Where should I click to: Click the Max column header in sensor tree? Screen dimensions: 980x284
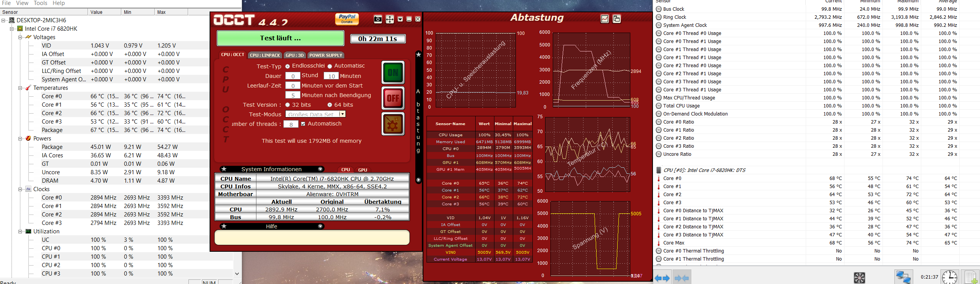tap(171, 12)
